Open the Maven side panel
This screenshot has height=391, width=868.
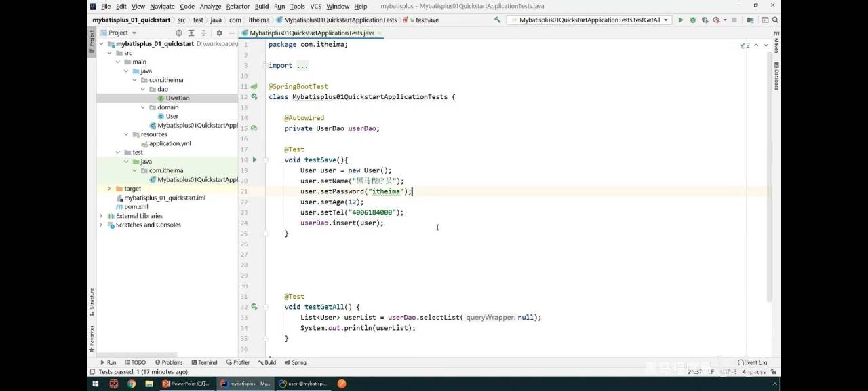(776, 42)
